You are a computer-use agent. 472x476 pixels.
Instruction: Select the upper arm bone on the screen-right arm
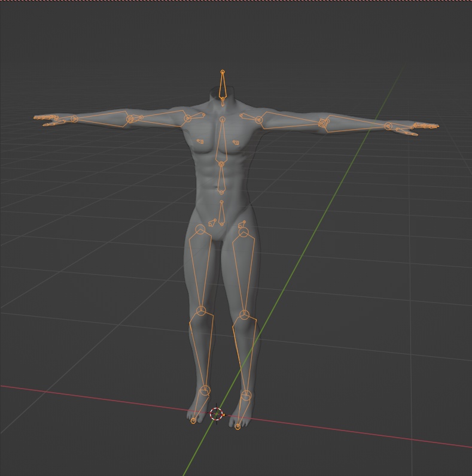(x=291, y=120)
